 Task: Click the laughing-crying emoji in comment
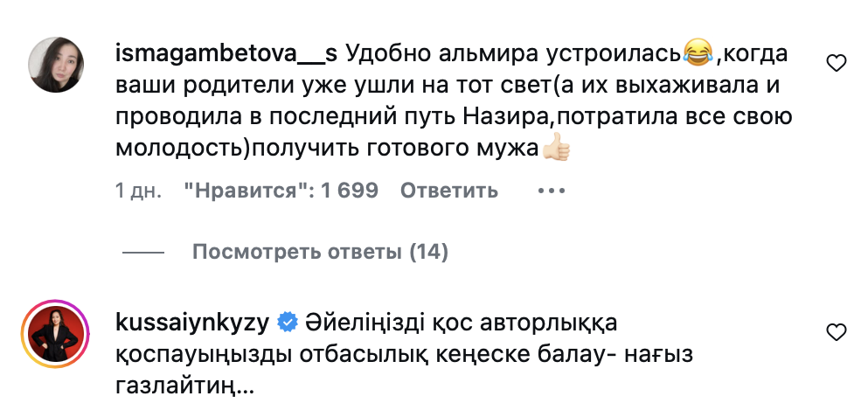(698, 54)
